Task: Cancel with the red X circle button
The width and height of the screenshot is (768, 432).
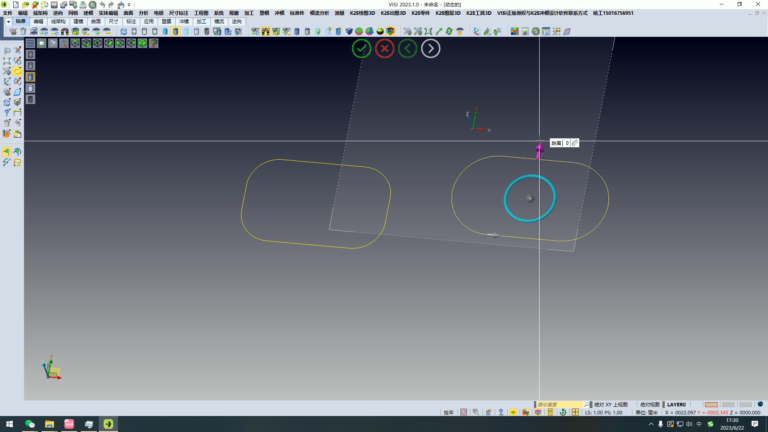Action: click(384, 48)
